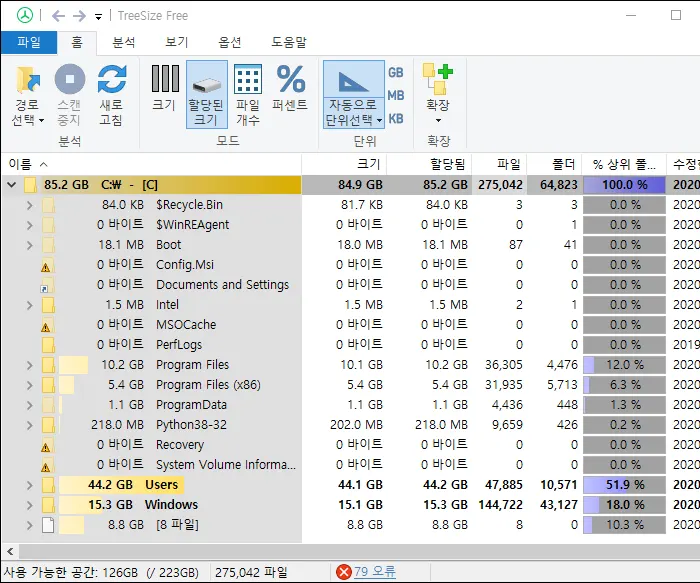Set units to GB

396,72
